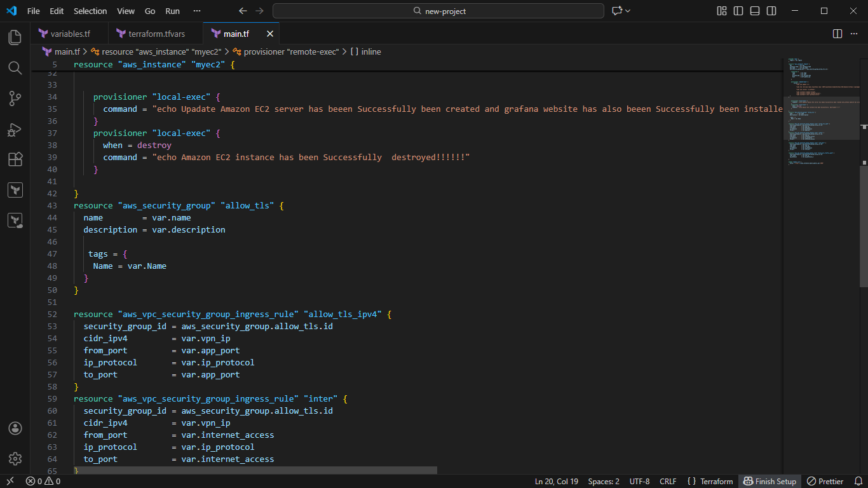Image resolution: width=868 pixels, height=488 pixels.
Task: Open the menu bar overflow ellipsis
Action: pos(196,11)
